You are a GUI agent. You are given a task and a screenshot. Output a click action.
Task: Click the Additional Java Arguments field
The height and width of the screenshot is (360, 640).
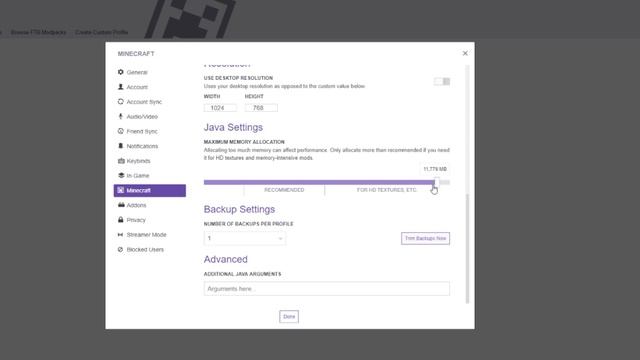coord(327,289)
